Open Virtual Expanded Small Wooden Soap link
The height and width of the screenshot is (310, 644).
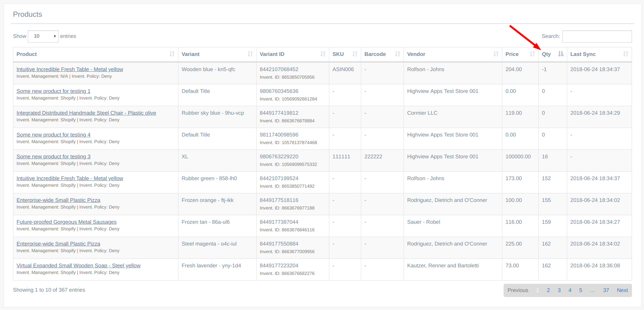[78, 265]
